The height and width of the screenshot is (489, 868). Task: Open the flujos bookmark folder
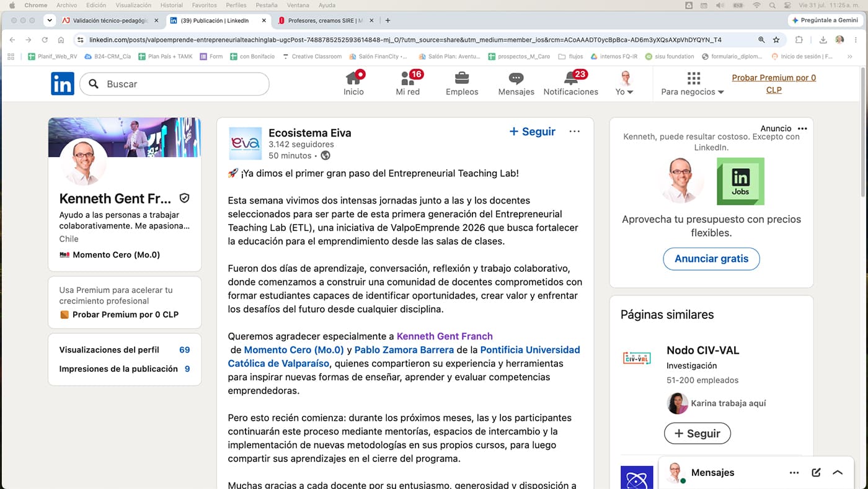point(570,56)
